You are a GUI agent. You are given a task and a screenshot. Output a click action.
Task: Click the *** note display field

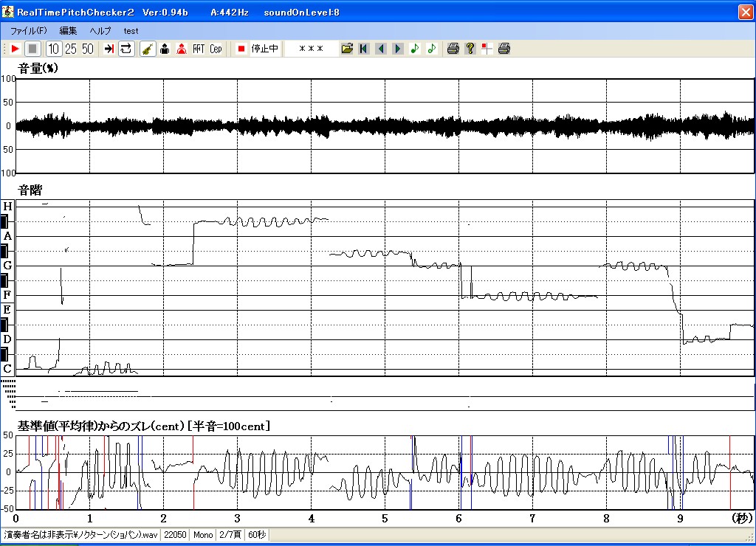click(311, 49)
